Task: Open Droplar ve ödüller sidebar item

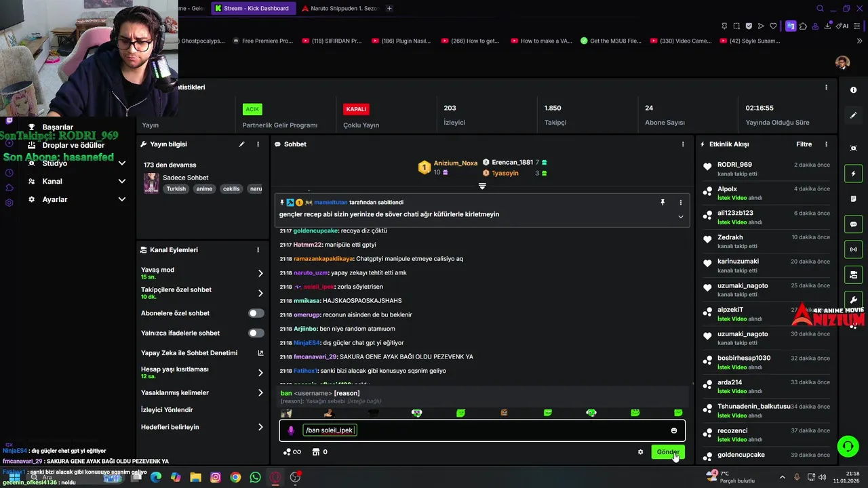Action: (73, 145)
